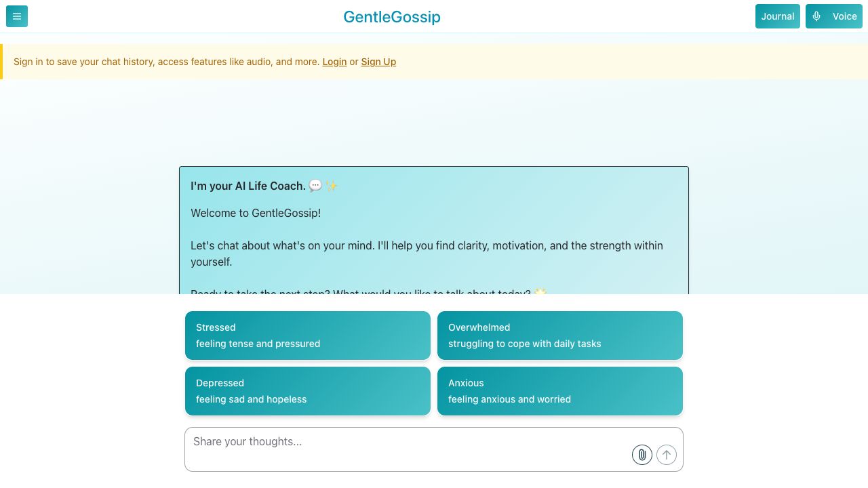The height and width of the screenshot is (488, 868).
Task: Select the Overwhelmed suggestion card
Action: point(560,335)
